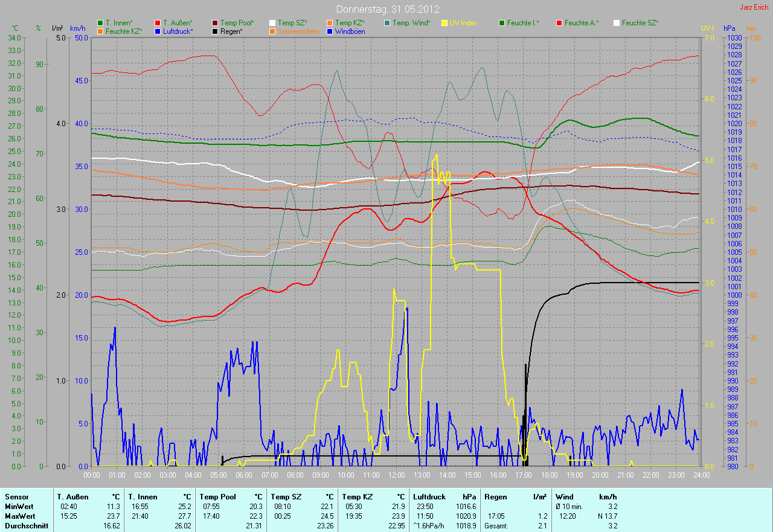Toggle the Feuchte I. series label
The width and height of the screenshot is (773, 532).
coord(523,23)
